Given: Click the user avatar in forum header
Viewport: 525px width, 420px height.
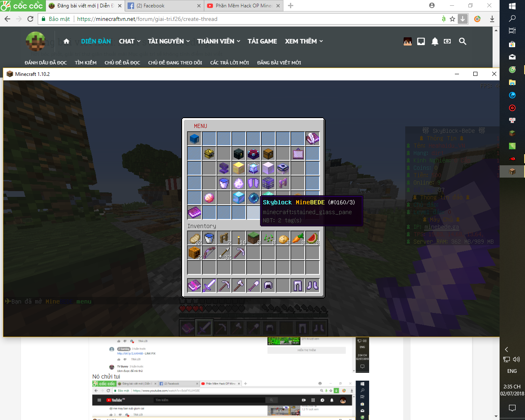Looking at the screenshot, I should (x=408, y=41).
